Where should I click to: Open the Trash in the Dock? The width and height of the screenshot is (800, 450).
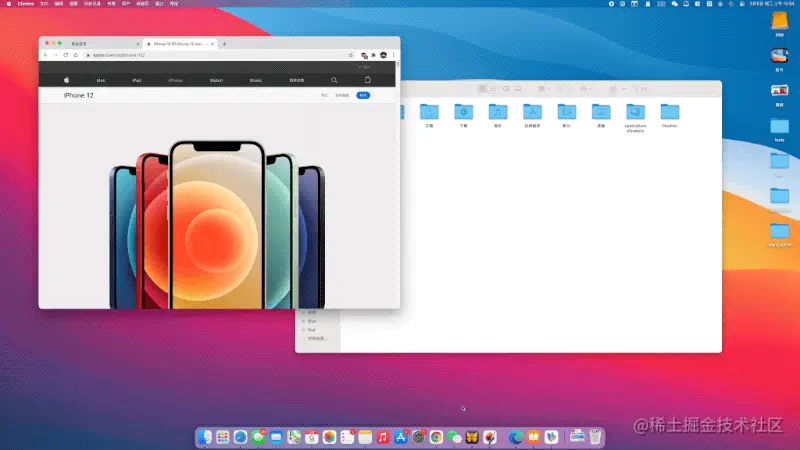click(x=595, y=437)
